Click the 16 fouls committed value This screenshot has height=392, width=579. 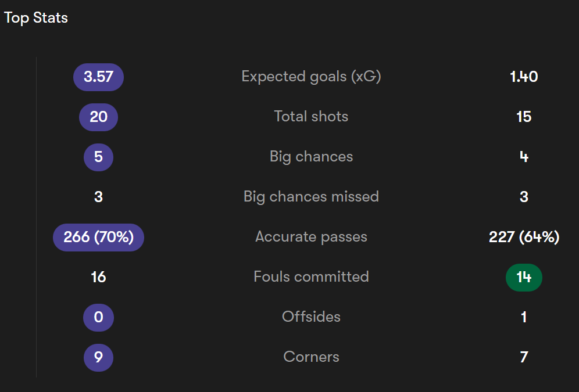98,278
